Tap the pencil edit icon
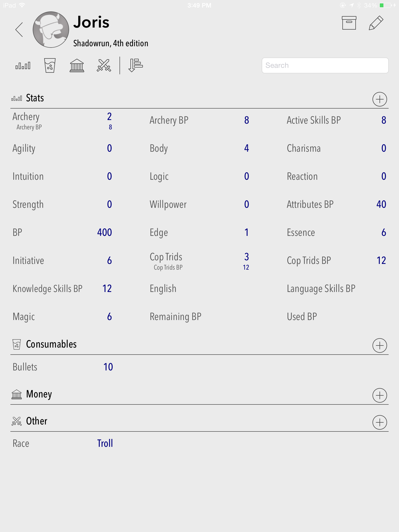399x532 pixels. [x=376, y=23]
